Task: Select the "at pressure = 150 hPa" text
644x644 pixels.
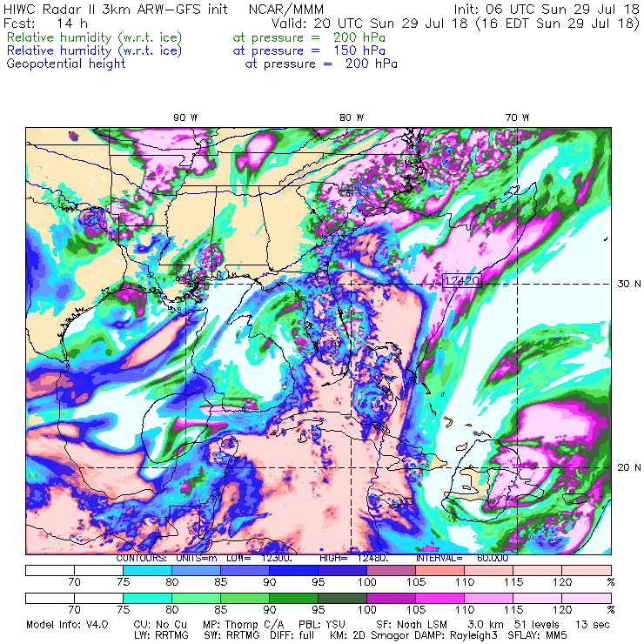Action: pyautogui.click(x=309, y=51)
